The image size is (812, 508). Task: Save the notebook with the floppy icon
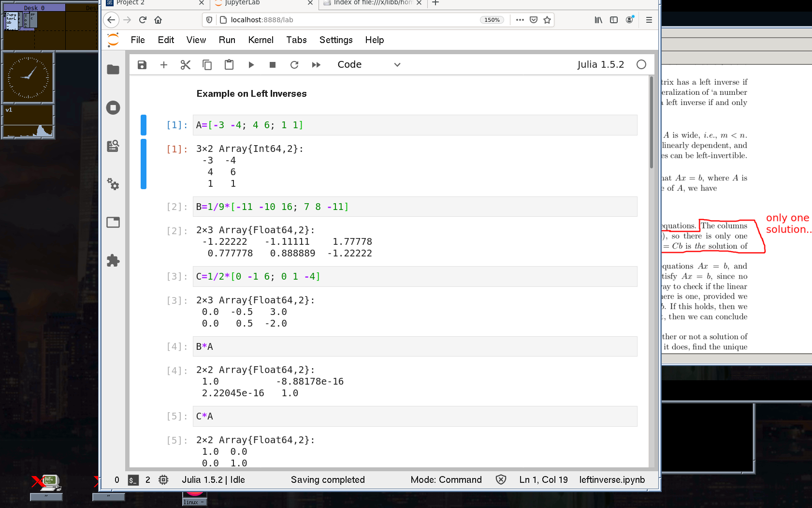click(142, 65)
